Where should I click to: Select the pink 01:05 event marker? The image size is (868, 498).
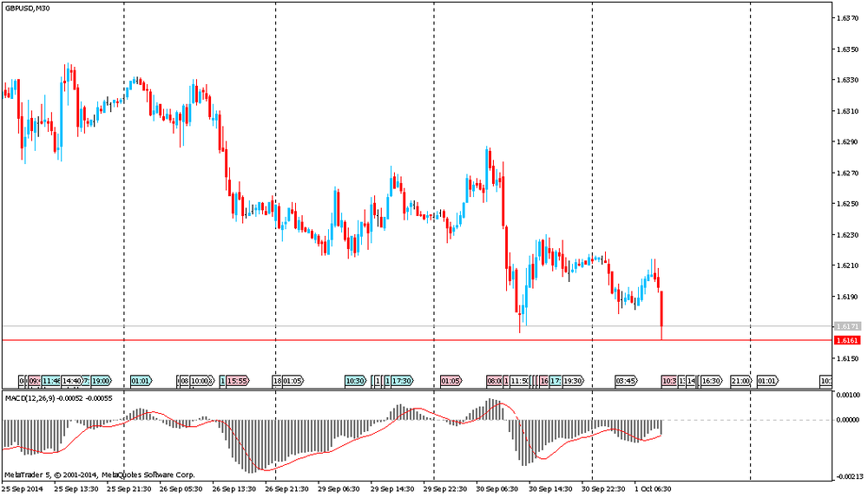[450, 381]
